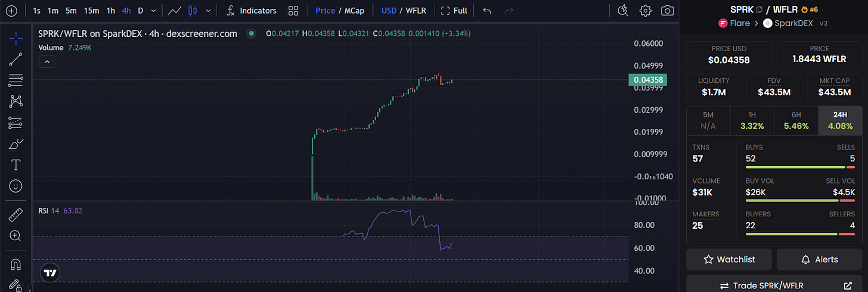868x292 pixels.
Task: Open chart settings gear
Action: click(645, 11)
